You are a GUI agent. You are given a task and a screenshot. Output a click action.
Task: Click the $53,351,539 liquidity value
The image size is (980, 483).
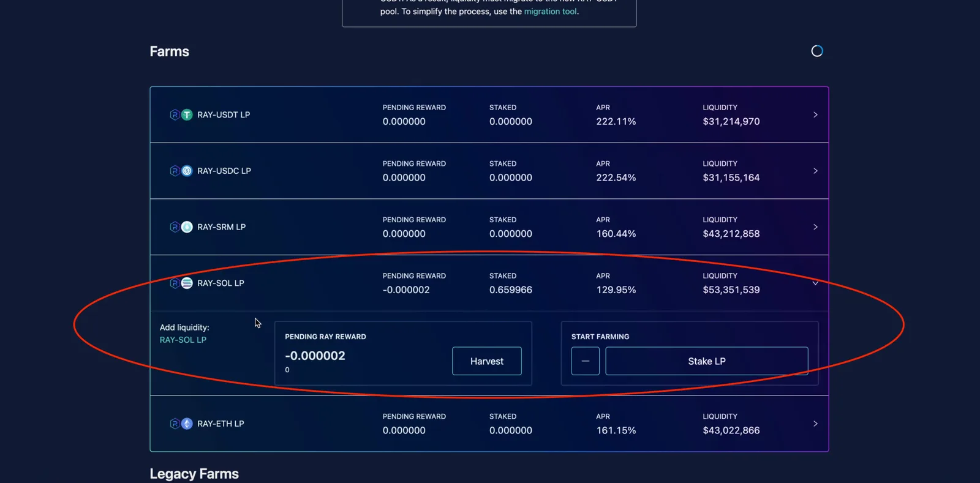[731, 290]
